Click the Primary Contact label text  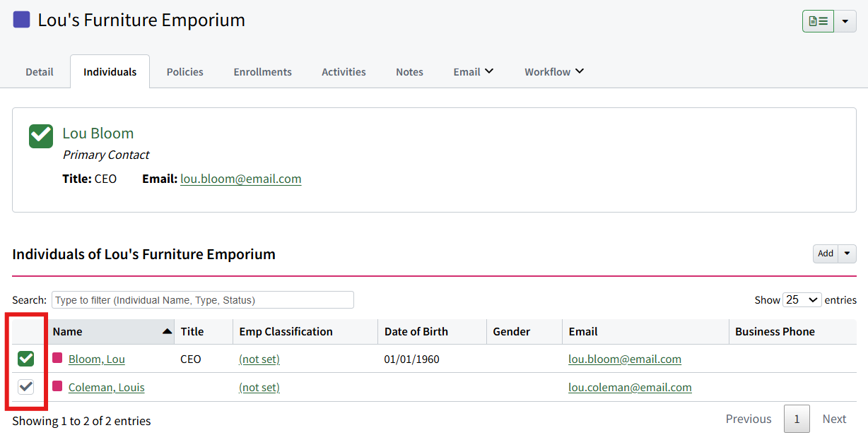point(106,155)
